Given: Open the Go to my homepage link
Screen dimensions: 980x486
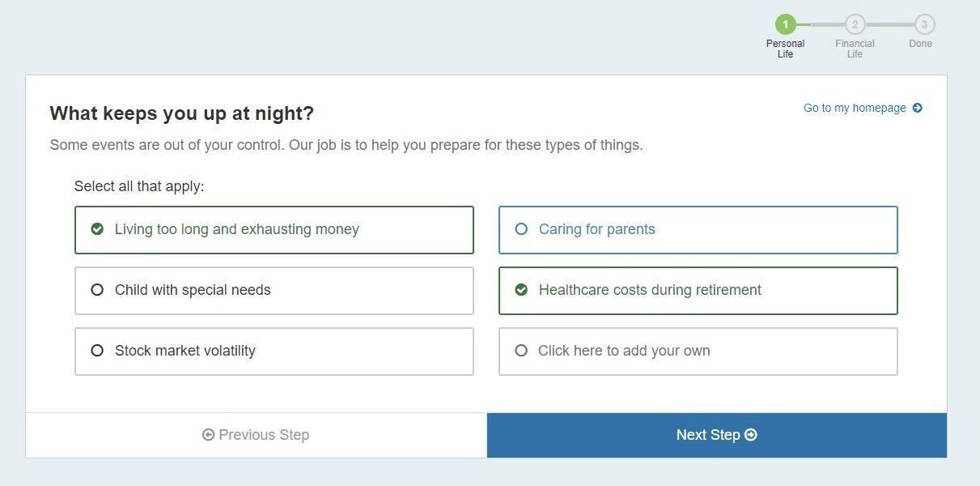Looking at the screenshot, I should [855, 108].
